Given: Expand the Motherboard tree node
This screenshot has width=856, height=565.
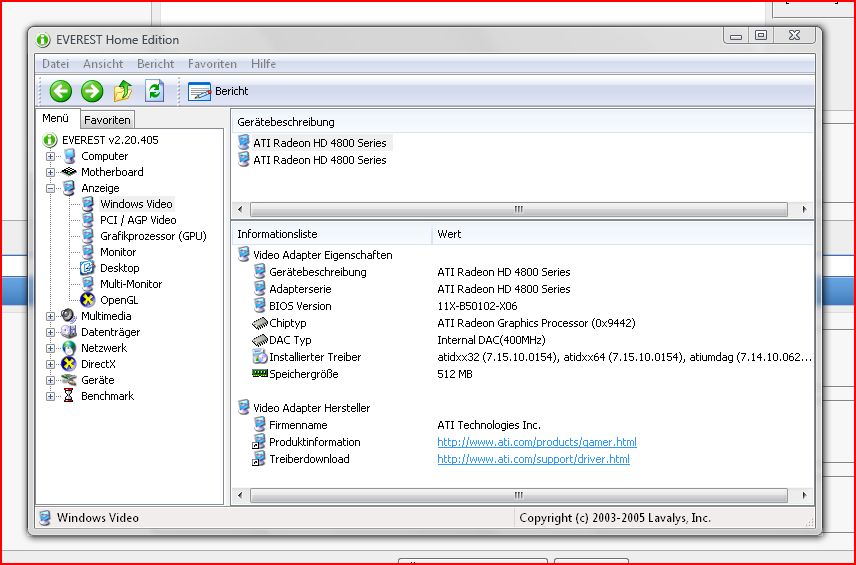Looking at the screenshot, I should coord(50,173).
